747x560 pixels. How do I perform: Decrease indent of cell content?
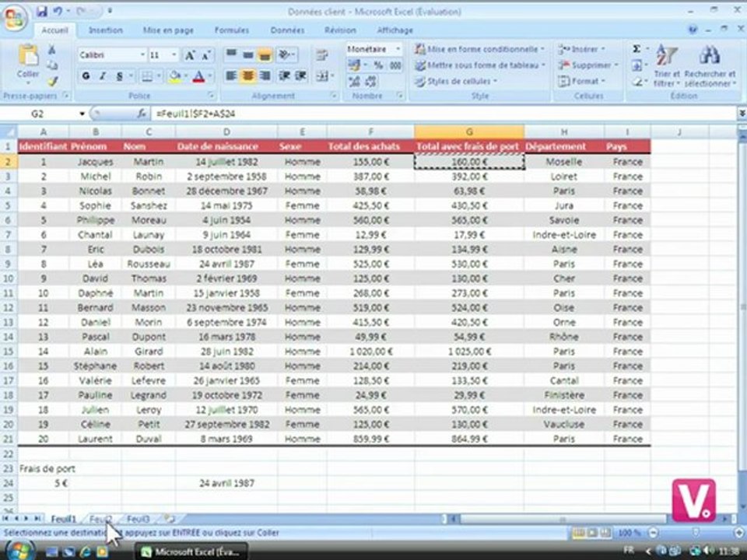coord(285,75)
